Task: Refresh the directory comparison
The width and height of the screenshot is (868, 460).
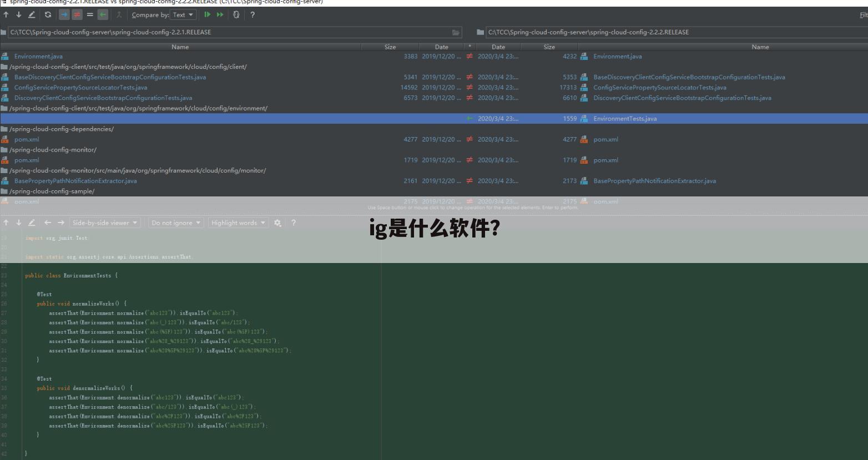Action: pos(48,15)
